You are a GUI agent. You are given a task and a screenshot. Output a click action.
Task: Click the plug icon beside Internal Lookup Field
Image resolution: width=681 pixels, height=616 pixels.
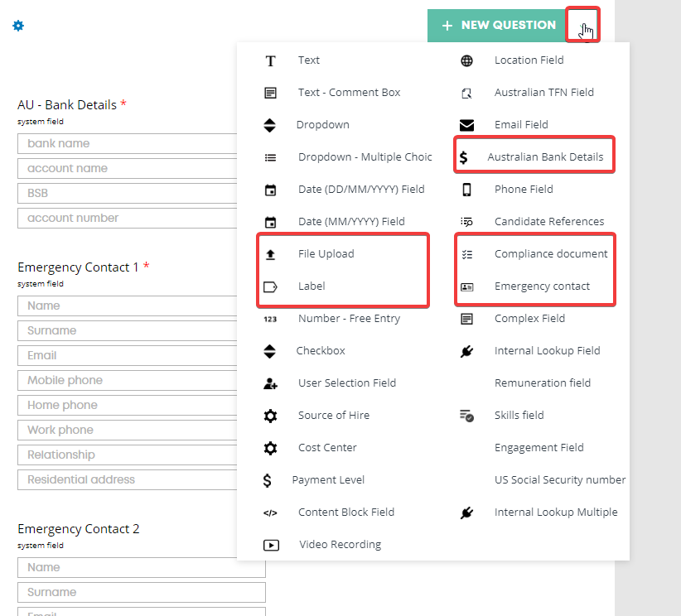(x=467, y=350)
